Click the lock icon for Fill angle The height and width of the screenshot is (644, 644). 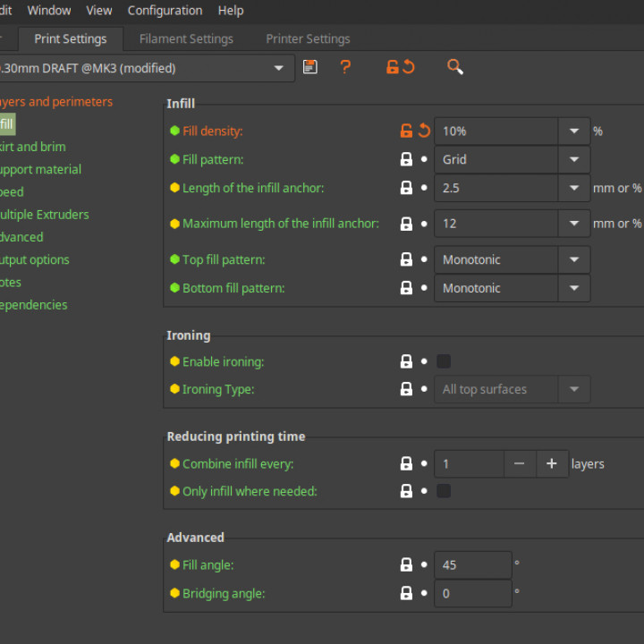point(406,565)
